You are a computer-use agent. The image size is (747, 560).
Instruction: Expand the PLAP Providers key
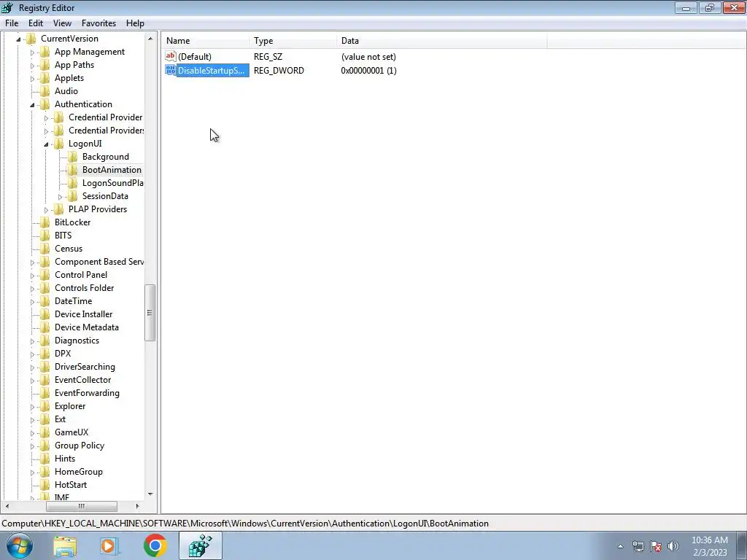[46, 209]
